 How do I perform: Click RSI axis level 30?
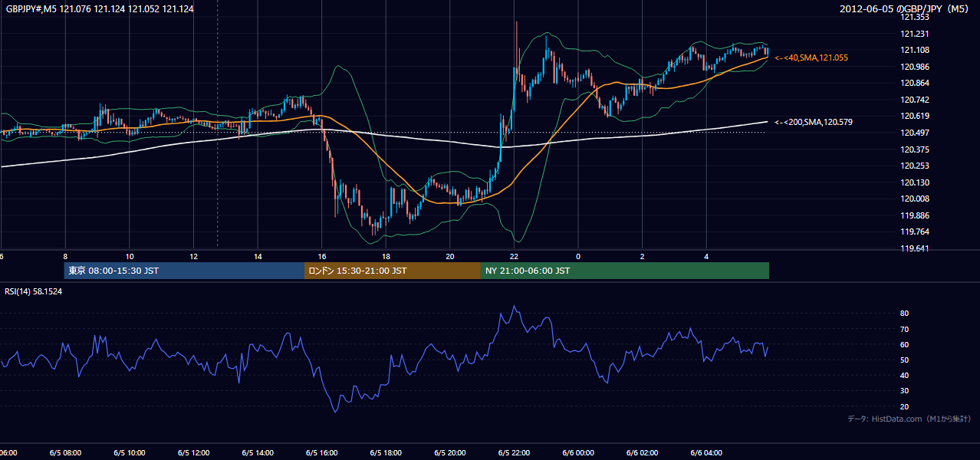[905, 391]
